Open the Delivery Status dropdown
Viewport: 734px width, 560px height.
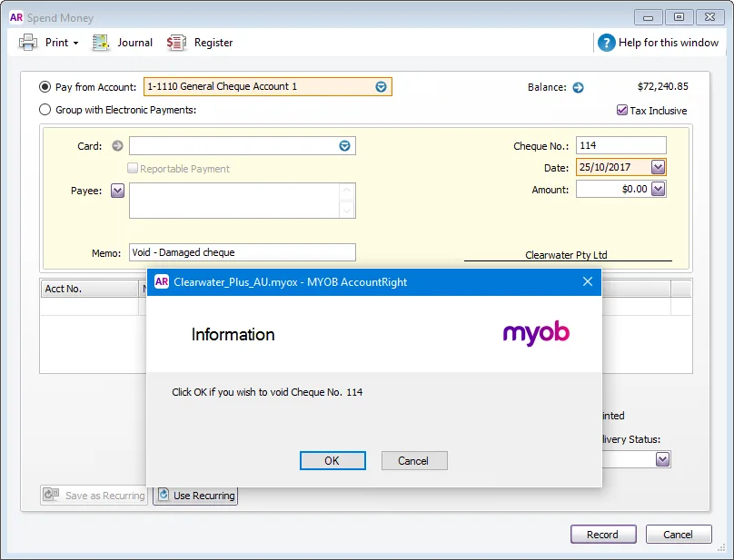(662, 459)
